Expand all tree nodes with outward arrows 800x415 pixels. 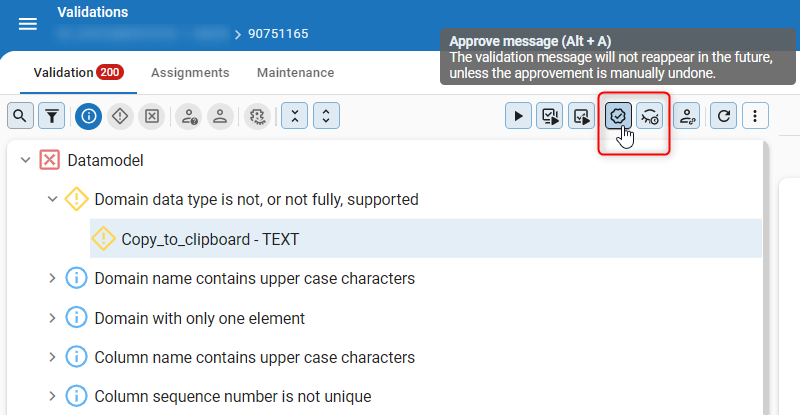[x=326, y=116]
